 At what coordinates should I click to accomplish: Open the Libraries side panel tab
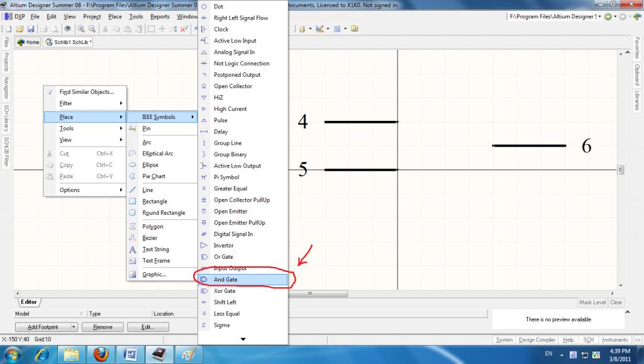[637, 100]
